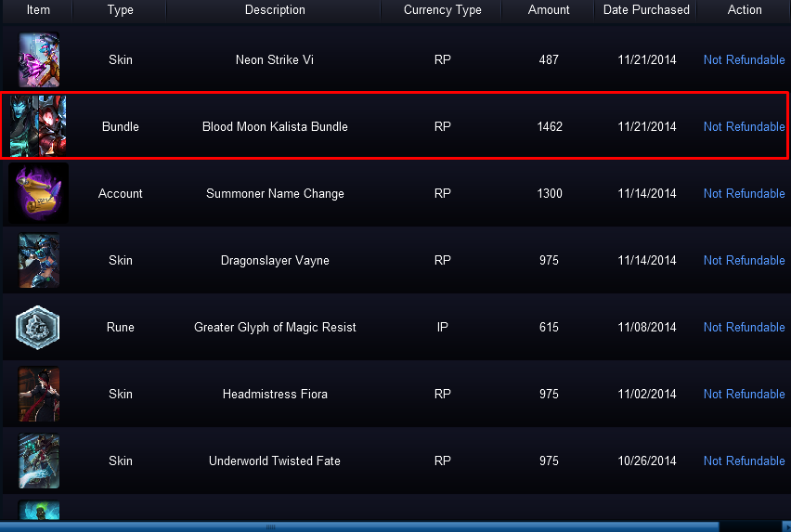Image resolution: width=791 pixels, height=532 pixels.
Task: Click the Blood Moon Kalista Bundle thumbnail
Action: tap(38, 126)
